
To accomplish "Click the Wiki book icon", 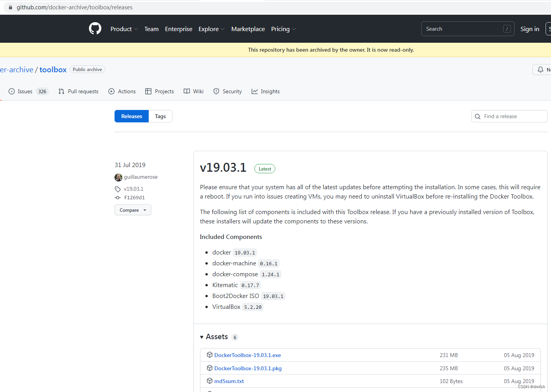I will pos(187,91).
